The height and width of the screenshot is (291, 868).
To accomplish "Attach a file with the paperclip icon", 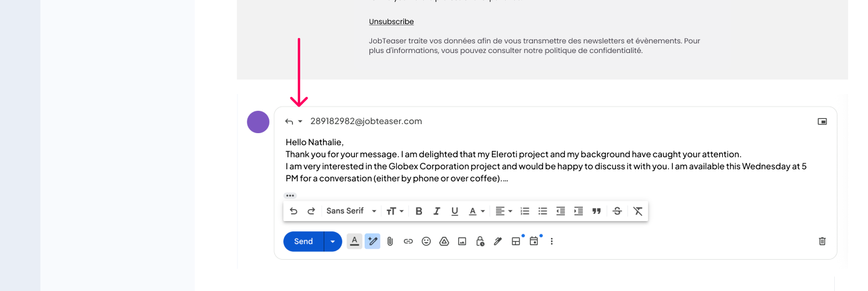I will tap(390, 242).
